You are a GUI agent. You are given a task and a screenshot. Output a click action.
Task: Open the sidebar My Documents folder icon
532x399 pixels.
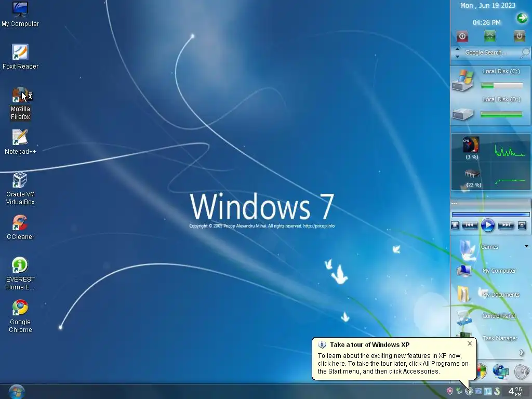463,294
